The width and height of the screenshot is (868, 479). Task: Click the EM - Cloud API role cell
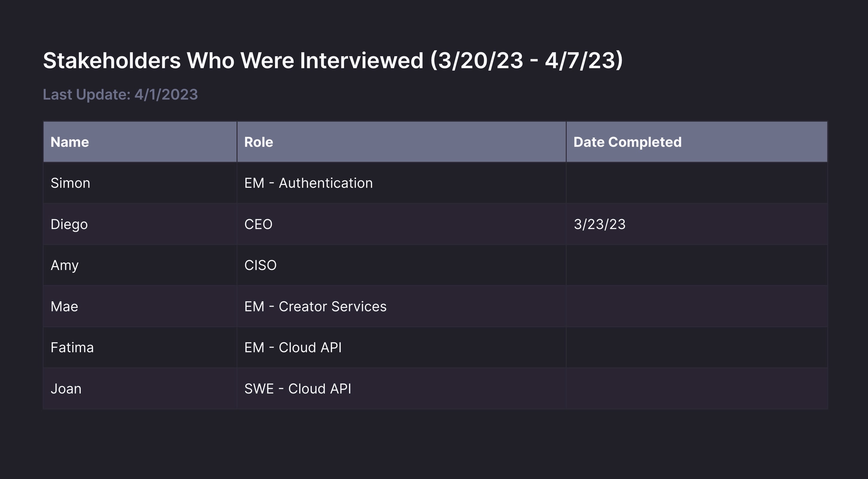[x=401, y=347]
